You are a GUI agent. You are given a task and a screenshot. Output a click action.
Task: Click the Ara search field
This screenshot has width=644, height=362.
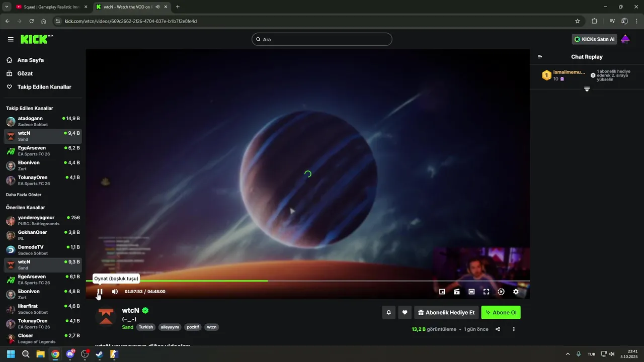(x=322, y=39)
